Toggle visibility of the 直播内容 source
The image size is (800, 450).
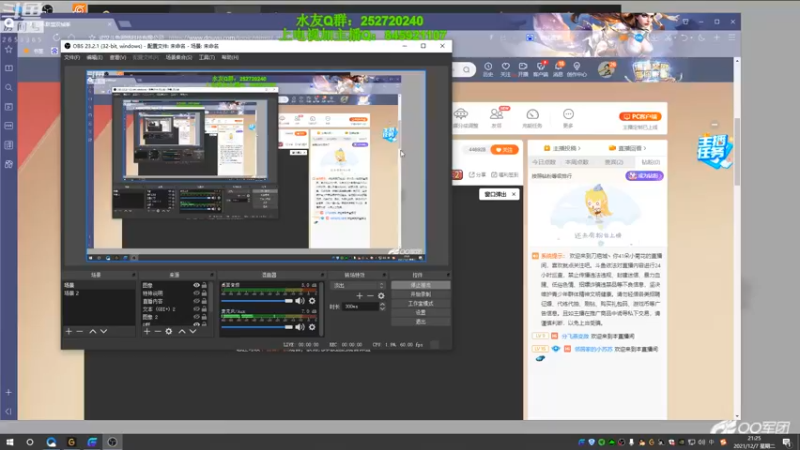click(x=196, y=301)
